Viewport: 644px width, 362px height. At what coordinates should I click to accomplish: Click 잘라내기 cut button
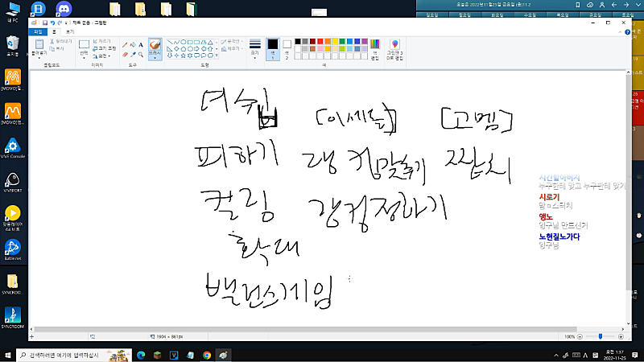pos(61,41)
